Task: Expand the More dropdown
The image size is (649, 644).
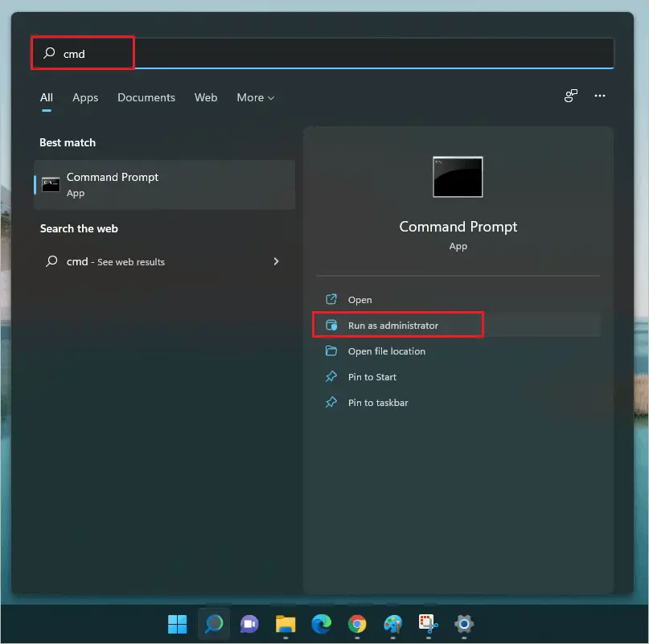Action: [256, 97]
